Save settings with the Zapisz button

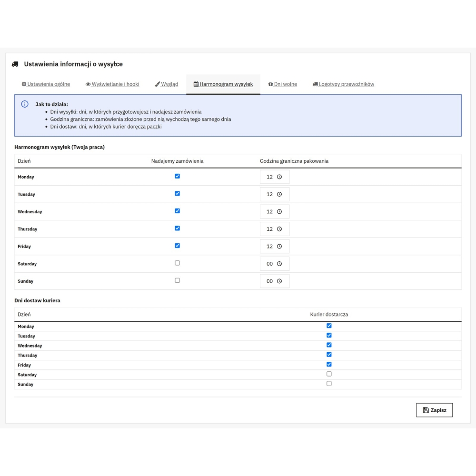pos(435,410)
